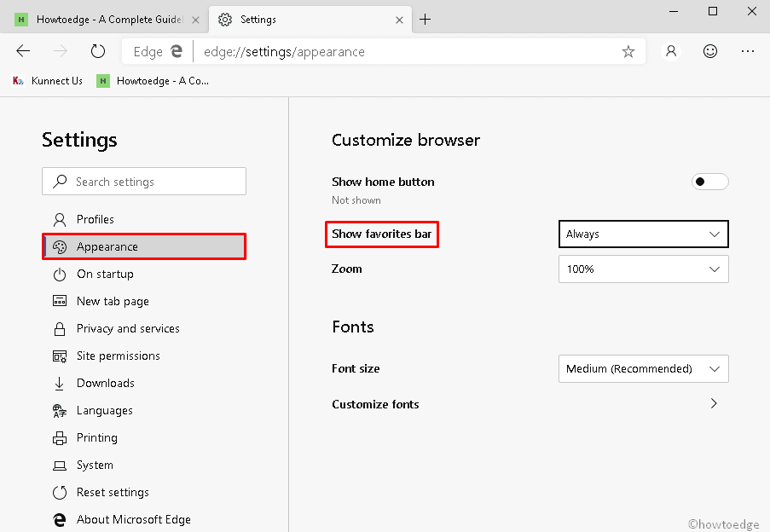Open On startup settings
The width and height of the screenshot is (770, 532).
click(105, 274)
